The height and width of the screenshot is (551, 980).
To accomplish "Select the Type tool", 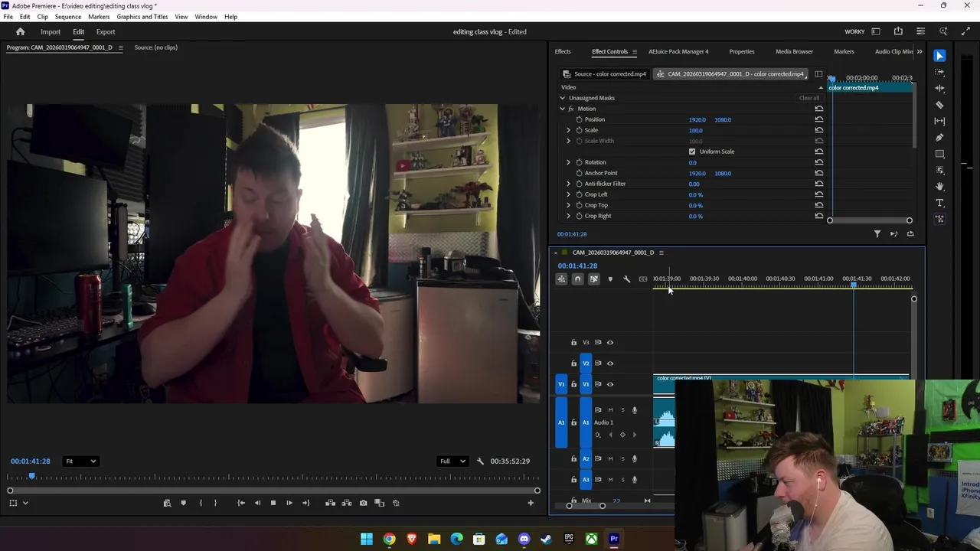I will pyautogui.click(x=939, y=203).
